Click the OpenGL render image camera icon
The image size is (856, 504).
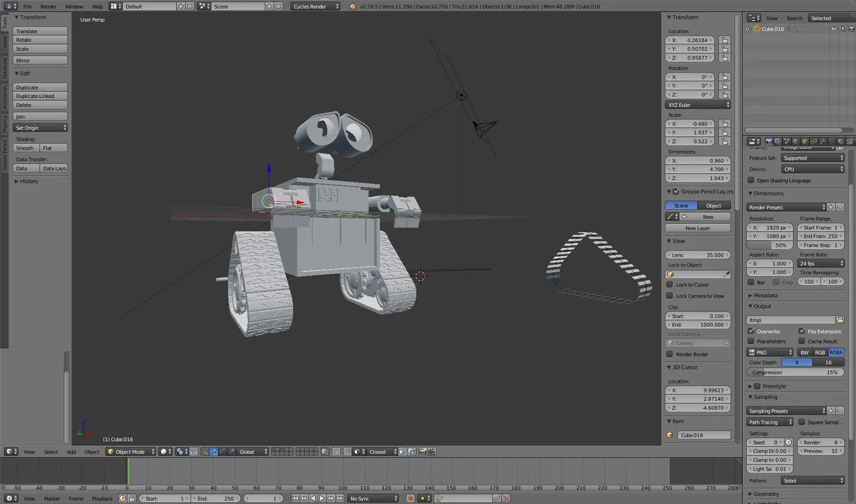423,452
